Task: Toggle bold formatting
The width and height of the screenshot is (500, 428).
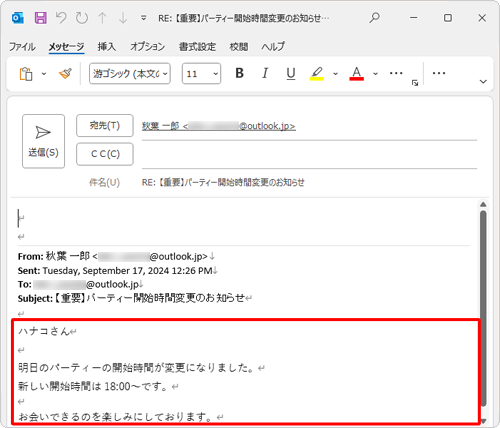Action: coord(239,73)
